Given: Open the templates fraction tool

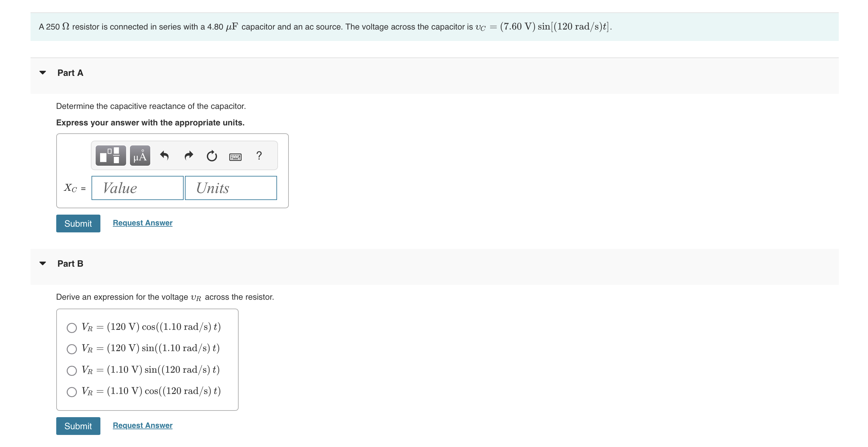Looking at the screenshot, I should [111, 156].
